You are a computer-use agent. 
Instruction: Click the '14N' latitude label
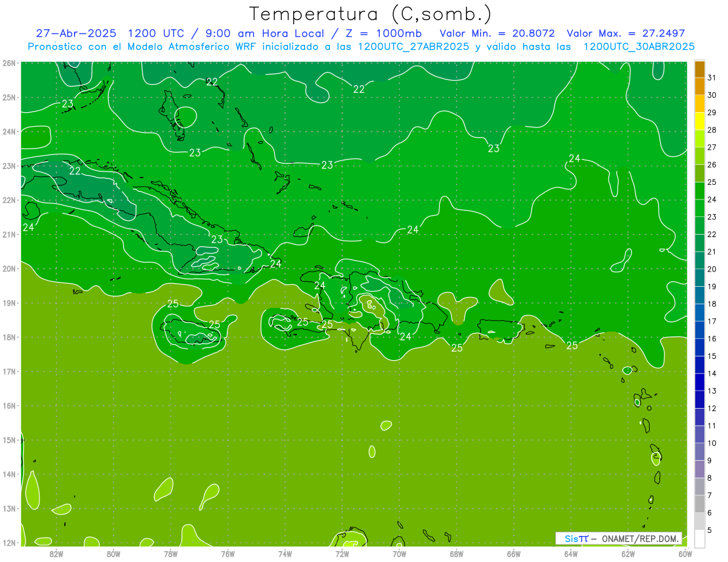tap(9, 474)
